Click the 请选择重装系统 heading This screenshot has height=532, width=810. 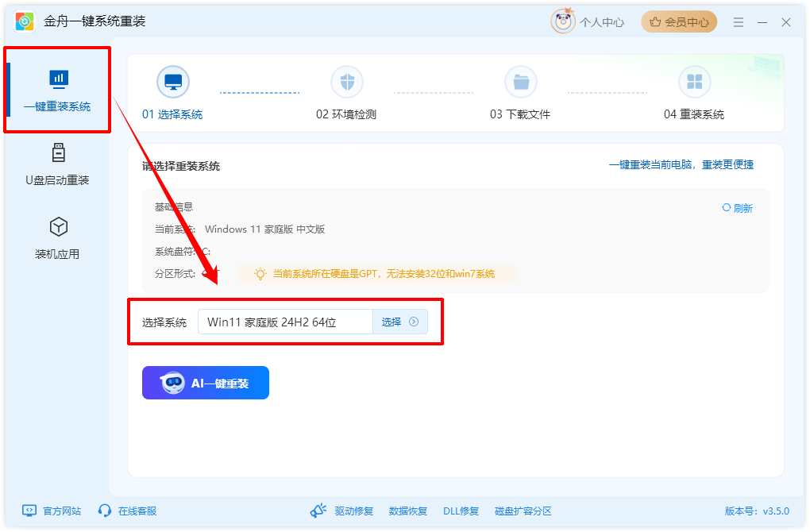coord(181,166)
